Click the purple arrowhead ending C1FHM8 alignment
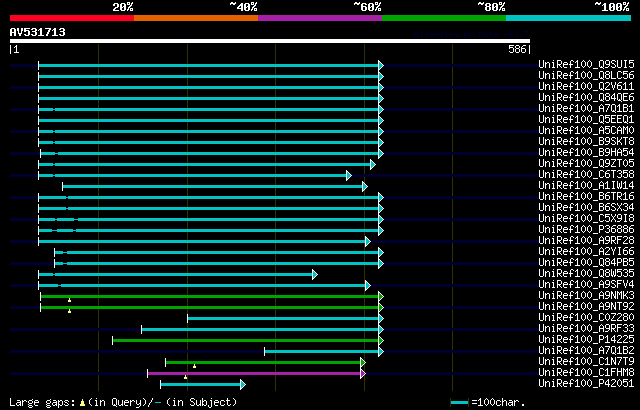This screenshot has height=410, width=640. (363, 373)
